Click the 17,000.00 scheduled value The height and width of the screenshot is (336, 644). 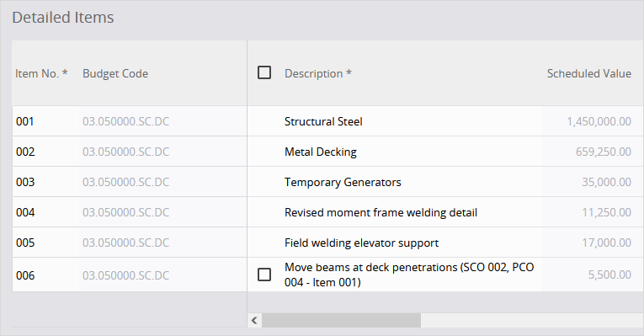point(606,243)
